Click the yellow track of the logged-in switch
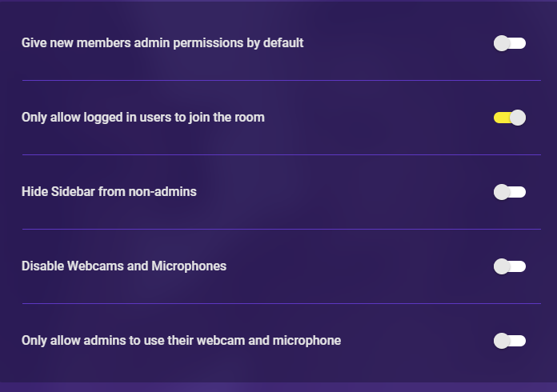 [500, 118]
